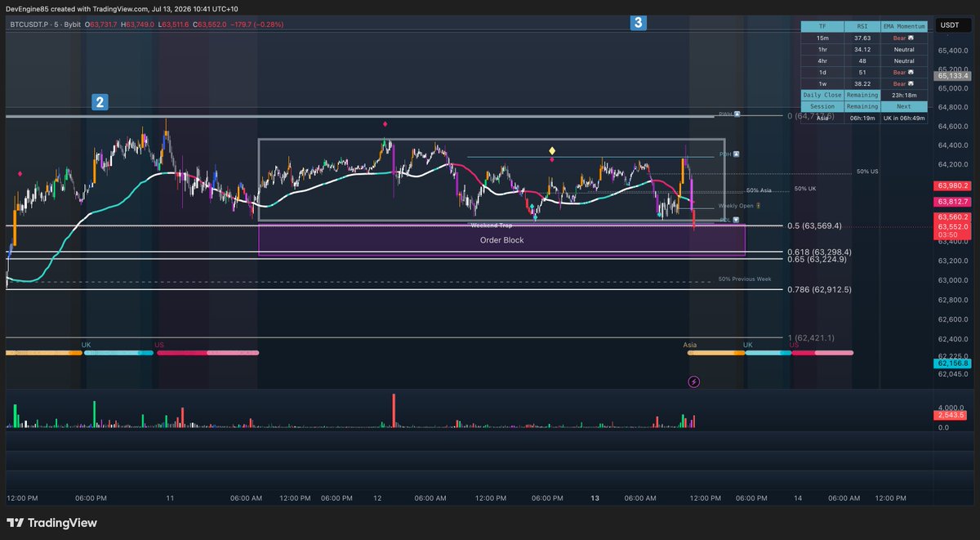Click the orange Asia session bar on the right
Image resolution: width=980 pixels, height=540 pixels.
[715, 353]
